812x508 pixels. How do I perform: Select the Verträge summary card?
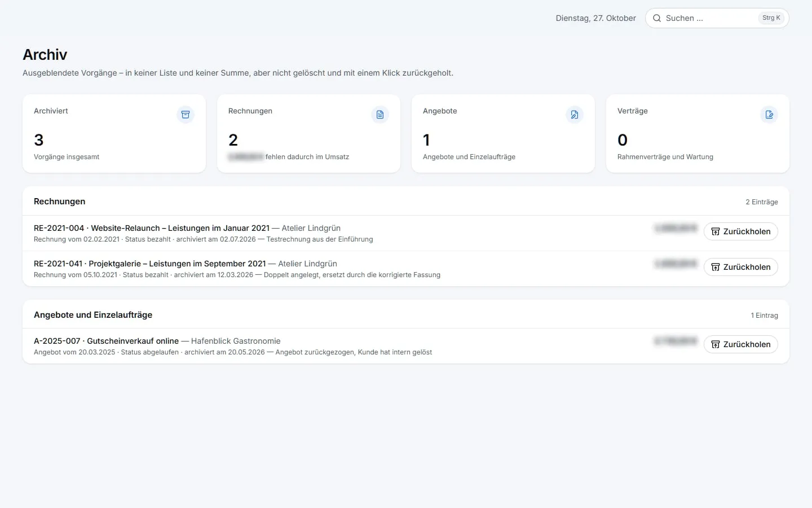(698, 133)
